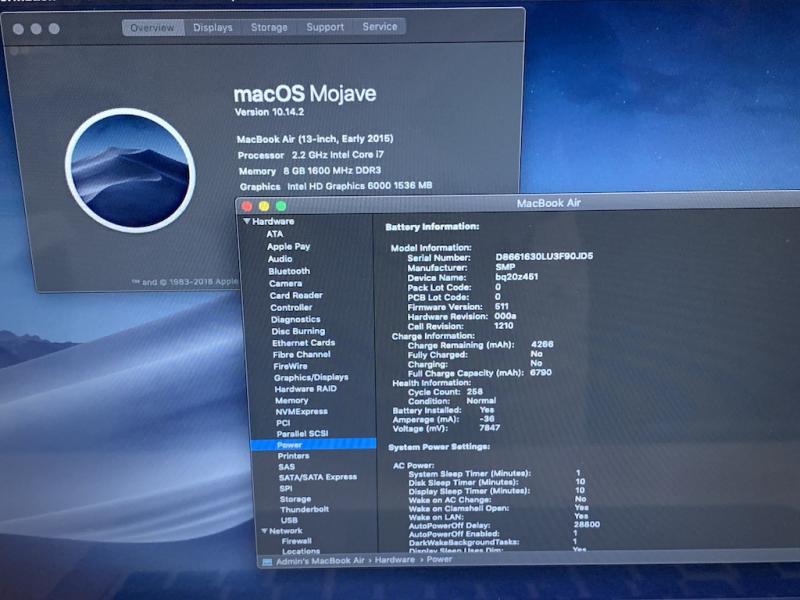800x600 pixels.
Task: Click the Version 10.14.2 text
Action: pos(269,112)
